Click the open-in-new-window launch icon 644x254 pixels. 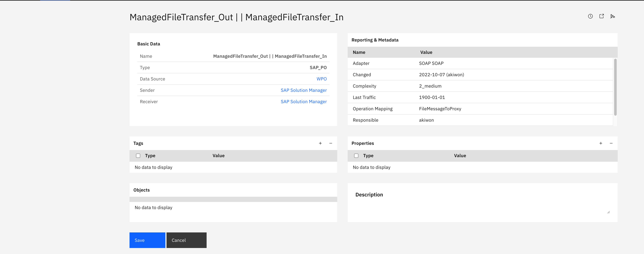click(x=601, y=16)
